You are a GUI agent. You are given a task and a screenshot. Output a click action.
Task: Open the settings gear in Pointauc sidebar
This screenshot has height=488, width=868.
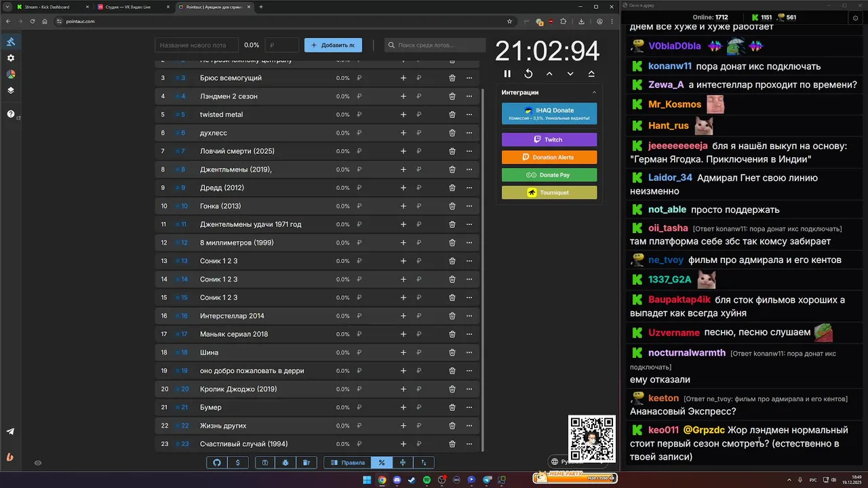point(11,58)
